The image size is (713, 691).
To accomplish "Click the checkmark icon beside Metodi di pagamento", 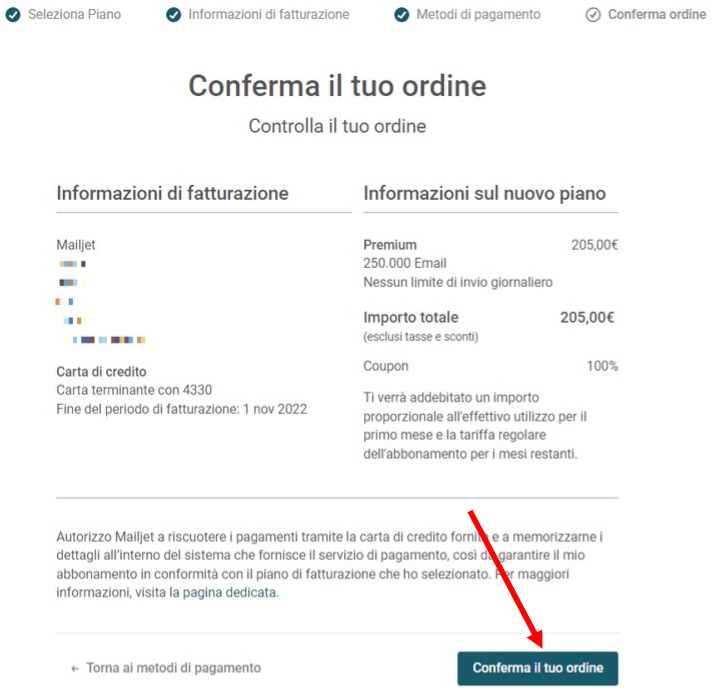I will (x=401, y=15).
